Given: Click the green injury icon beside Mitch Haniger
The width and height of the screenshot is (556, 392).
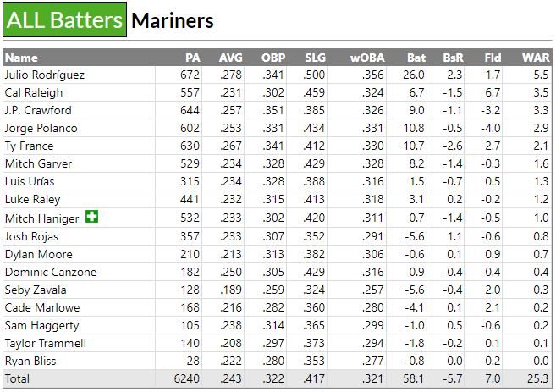Looking at the screenshot, I should 91,218.
